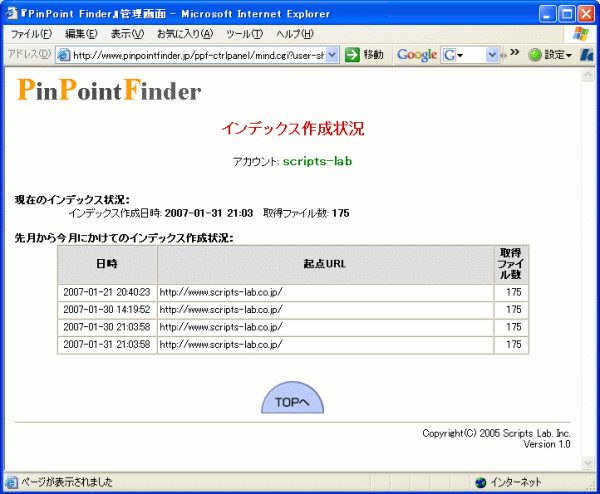Click the partially visible toolbar icon at far right
Image resolution: width=600 pixels, height=494 pixels.
(x=587, y=55)
